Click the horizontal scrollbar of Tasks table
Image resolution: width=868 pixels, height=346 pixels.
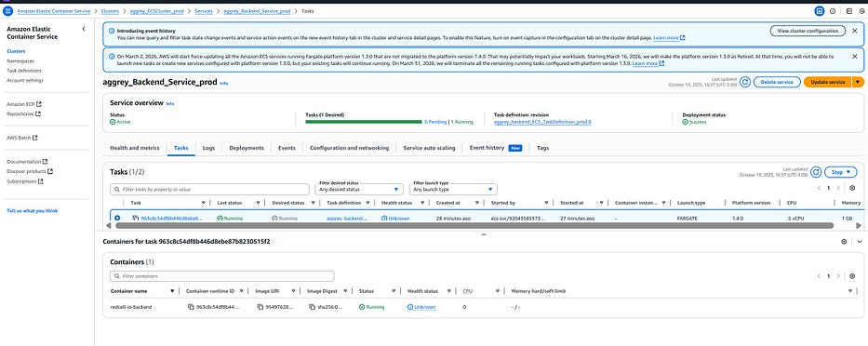tap(474, 225)
